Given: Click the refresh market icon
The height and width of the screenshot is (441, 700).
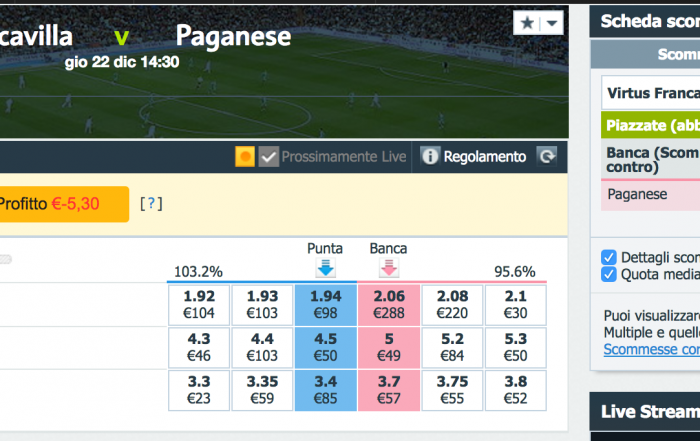Looking at the screenshot, I should pos(547,157).
